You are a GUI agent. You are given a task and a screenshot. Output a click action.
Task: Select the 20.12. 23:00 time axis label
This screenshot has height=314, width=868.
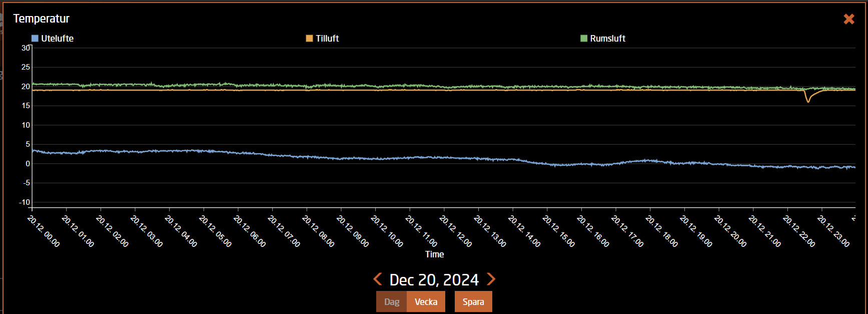coord(833,231)
